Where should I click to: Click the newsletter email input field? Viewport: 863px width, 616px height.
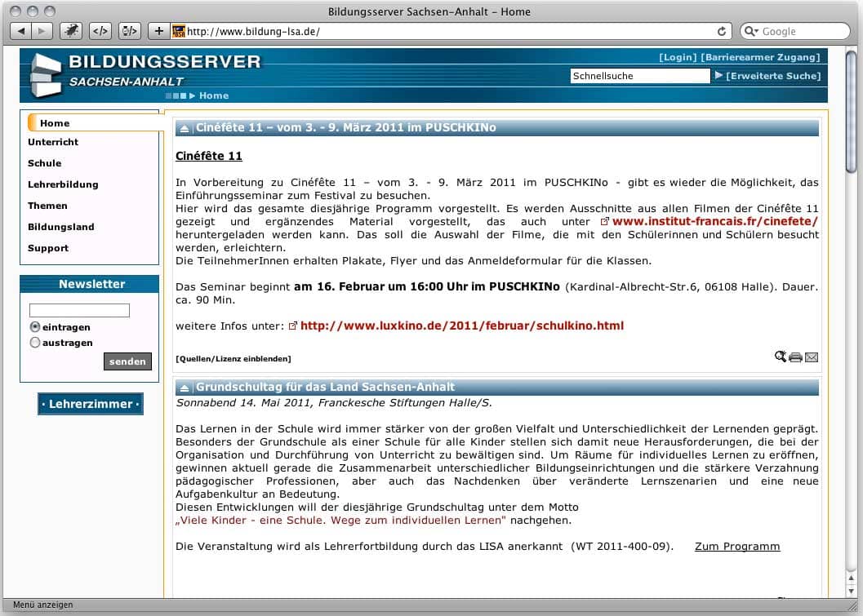79,310
